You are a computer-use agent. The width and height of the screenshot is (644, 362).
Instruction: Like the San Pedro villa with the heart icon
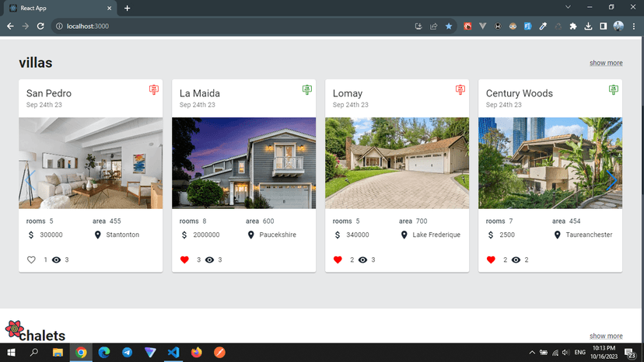tap(31, 260)
